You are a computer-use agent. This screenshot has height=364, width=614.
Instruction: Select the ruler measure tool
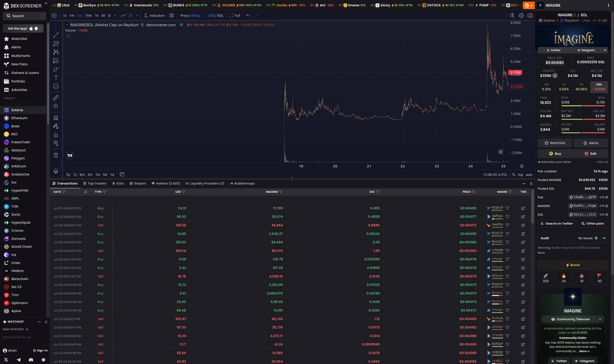coord(56,98)
